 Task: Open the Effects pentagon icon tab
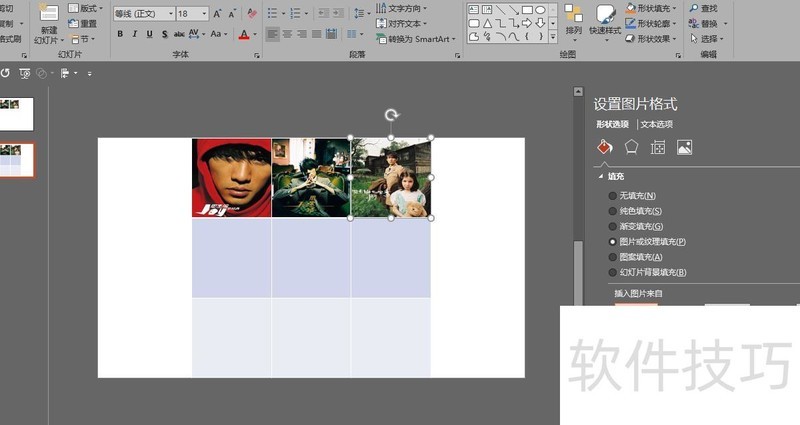[x=631, y=147]
